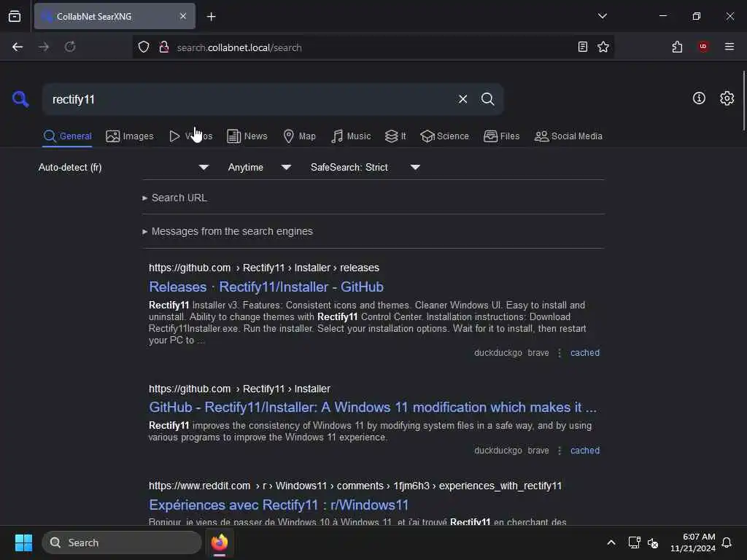This screenshot has height=560, width=747.
Task: Open the Anytime time range dropdown
Action: coord(260,167)
